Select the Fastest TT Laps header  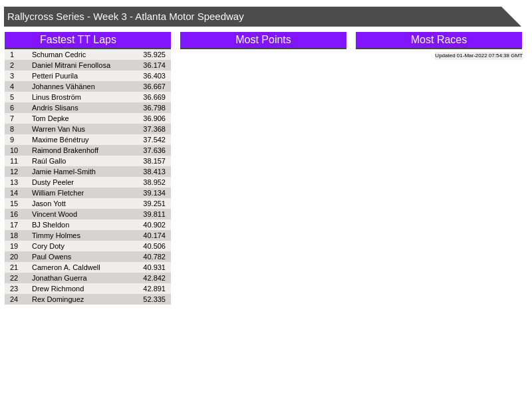tap(87, 40)
